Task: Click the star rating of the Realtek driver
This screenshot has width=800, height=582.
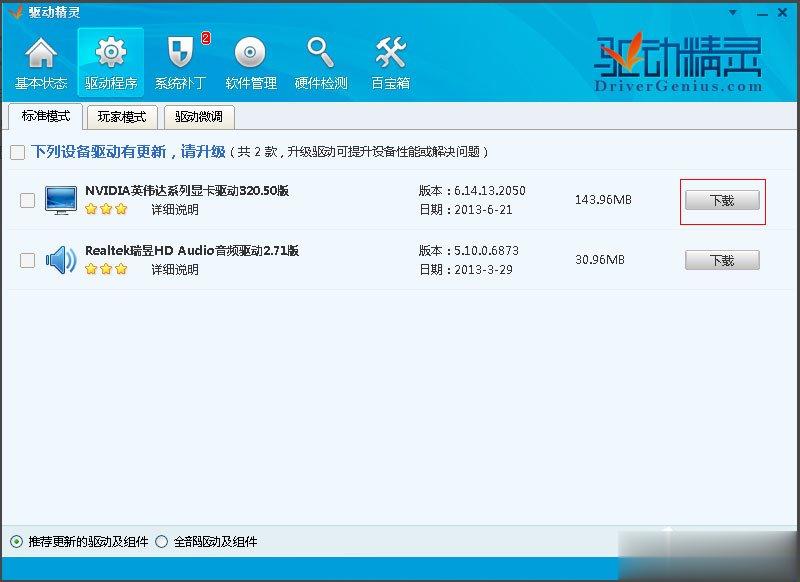Action: [106, 269]
